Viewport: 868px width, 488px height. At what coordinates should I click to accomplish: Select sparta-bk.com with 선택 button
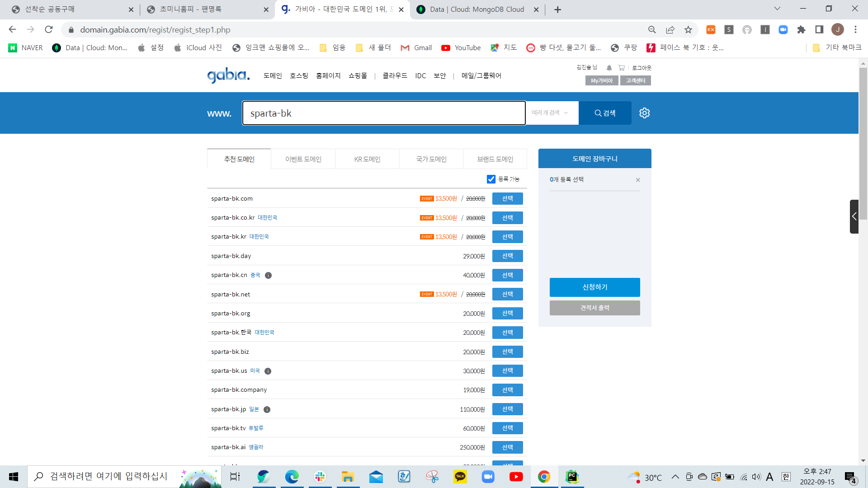tap(507, 199)
